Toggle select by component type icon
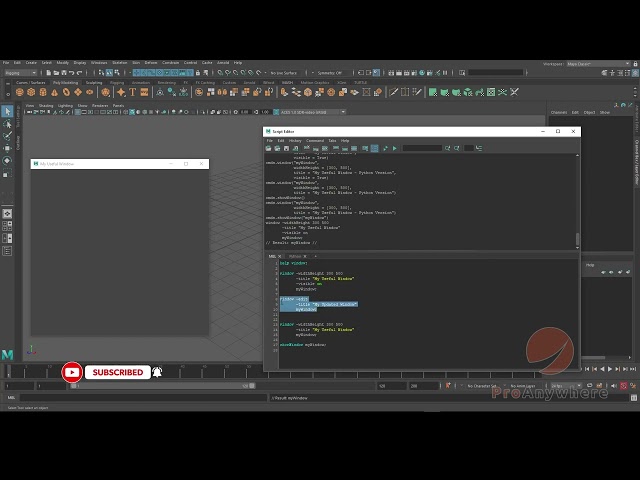 point(117,73)
